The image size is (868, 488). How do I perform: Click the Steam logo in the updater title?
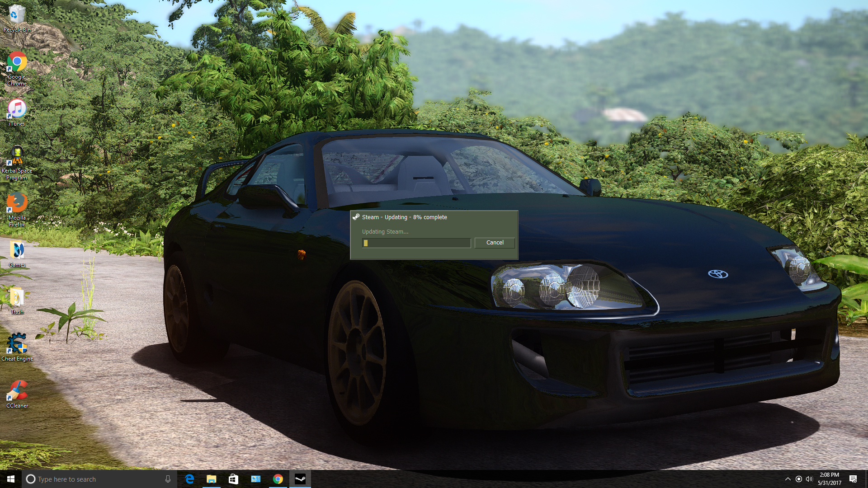pos(356,217)
